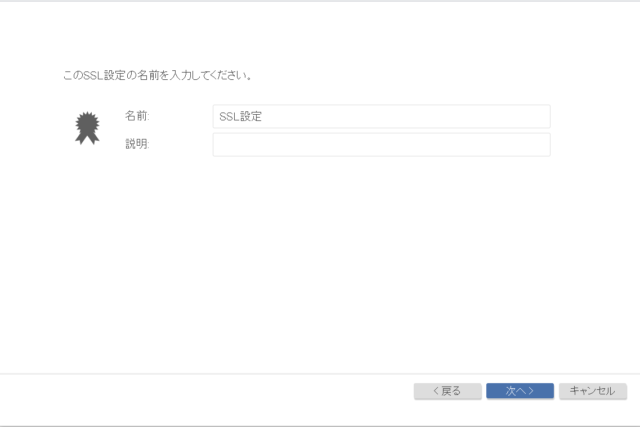Screen dimensions: 640x427
Task: Go back with the 戻る button
Action: pyautogui.click(x=447, y=391)
